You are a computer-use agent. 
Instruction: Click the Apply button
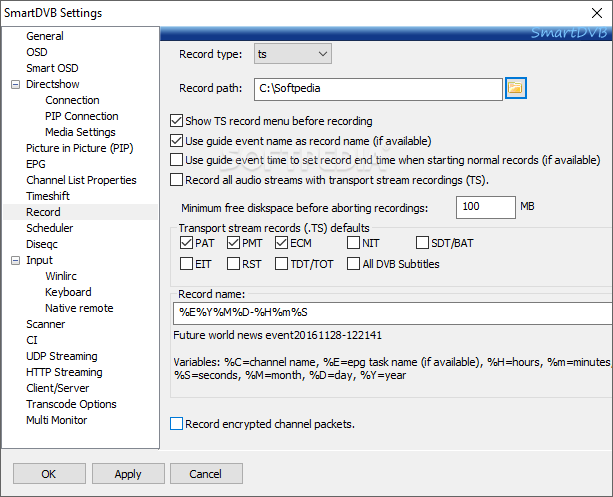pos(128,474)
